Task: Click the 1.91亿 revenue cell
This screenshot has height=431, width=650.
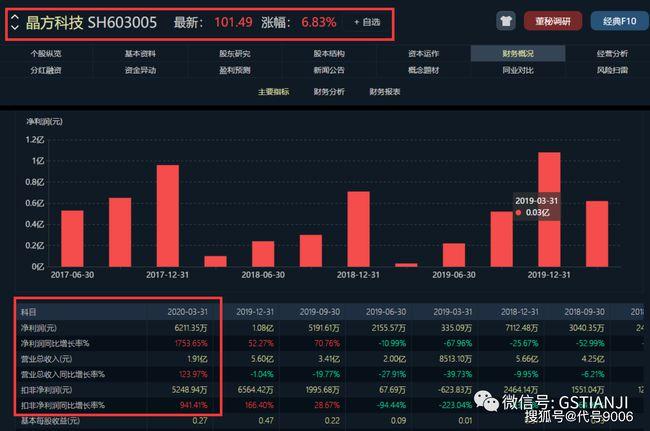Action: click(x=197, y=359)
